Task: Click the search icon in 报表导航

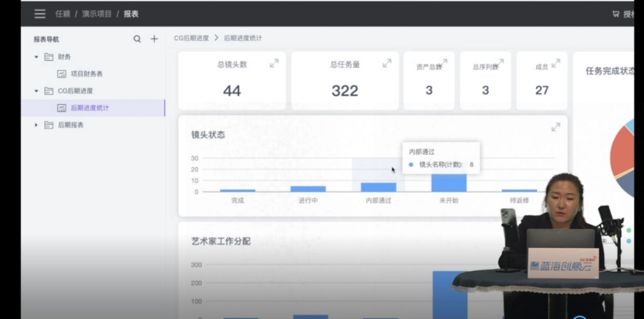Action: click(137, 39)
